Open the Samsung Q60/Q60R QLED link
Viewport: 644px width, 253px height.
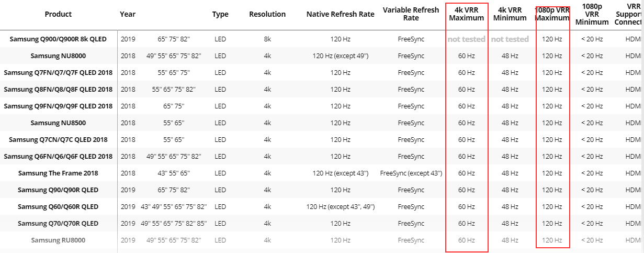tap(58, 206)
